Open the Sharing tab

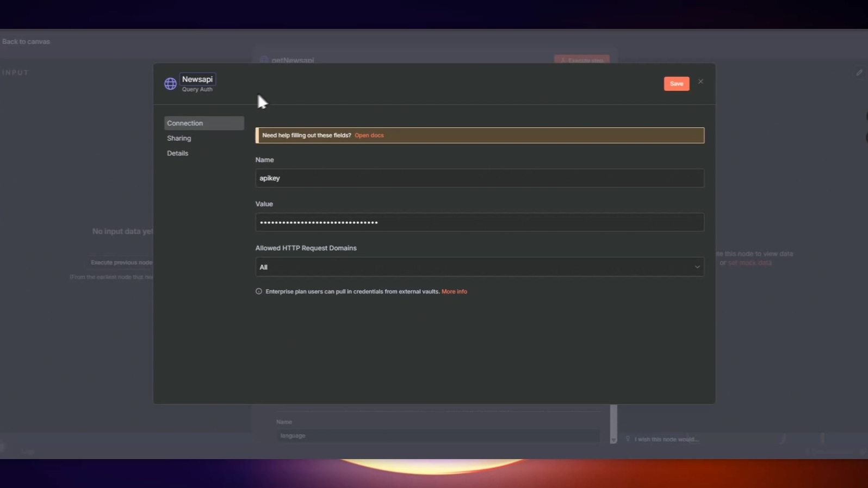[179, 138]
